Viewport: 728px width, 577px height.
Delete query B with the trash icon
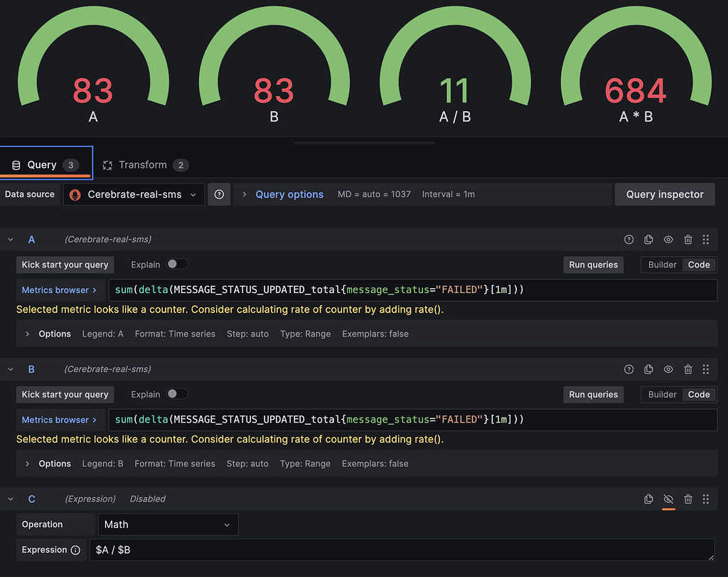tap(687, 369)
